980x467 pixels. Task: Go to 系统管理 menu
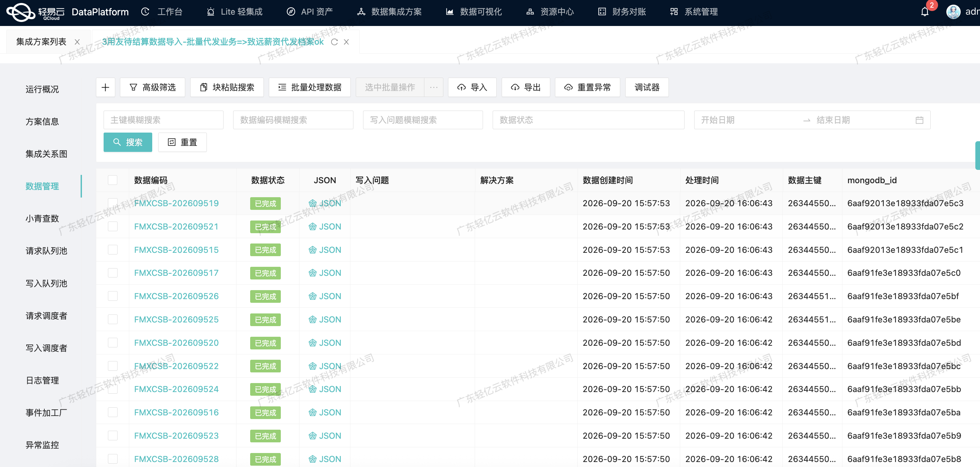coord(694,12)
